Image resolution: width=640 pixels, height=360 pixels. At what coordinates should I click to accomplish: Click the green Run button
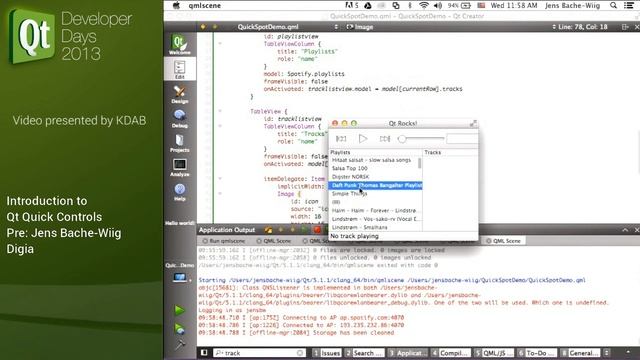[x=179, y=310]
